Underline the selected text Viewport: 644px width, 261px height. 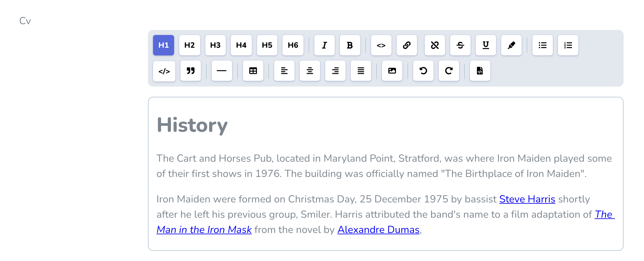click(x=486, y=45)
